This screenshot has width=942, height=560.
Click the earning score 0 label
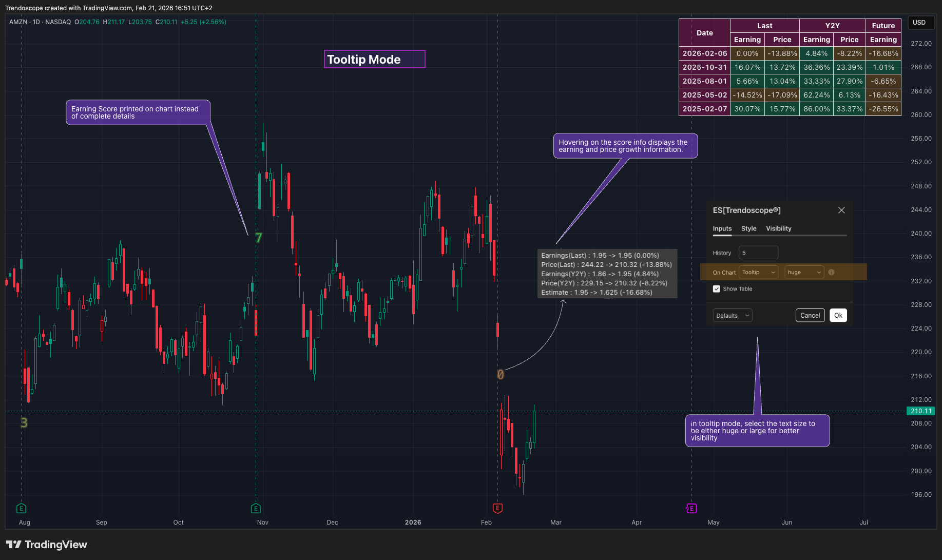(501, 375)
